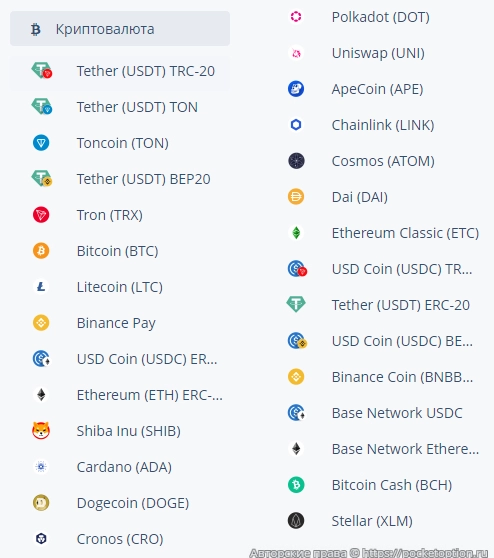Image resolution: width=494 pixels, height=558 pixels.
Task: Click the Dogecoin gold coin icon
Action: click(41, 502)
